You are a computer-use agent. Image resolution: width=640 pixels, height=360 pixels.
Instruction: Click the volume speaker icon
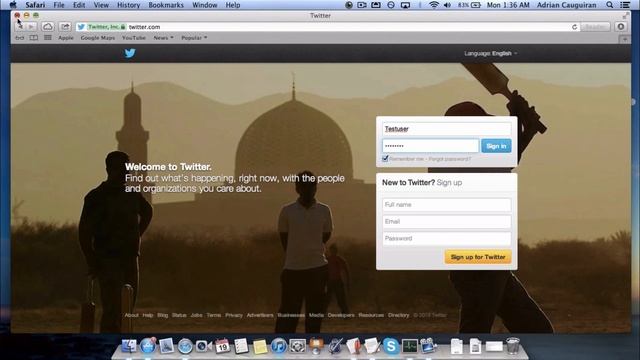[448, 5]
